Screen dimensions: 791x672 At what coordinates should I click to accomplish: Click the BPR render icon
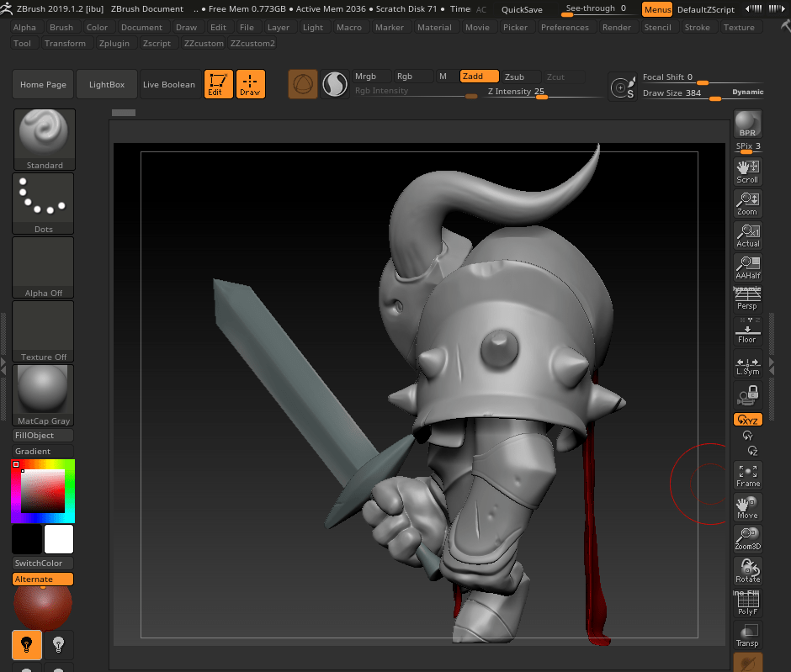point(747,124)
